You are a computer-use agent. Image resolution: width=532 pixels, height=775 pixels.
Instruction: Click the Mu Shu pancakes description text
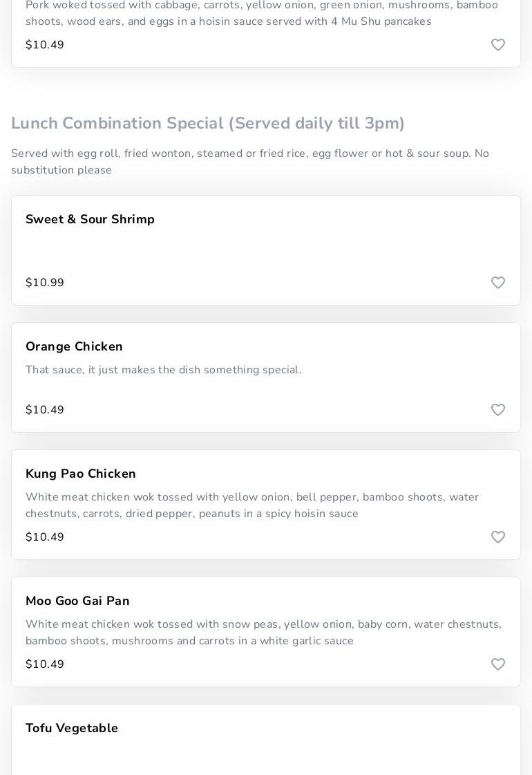[x=261, y=13]
